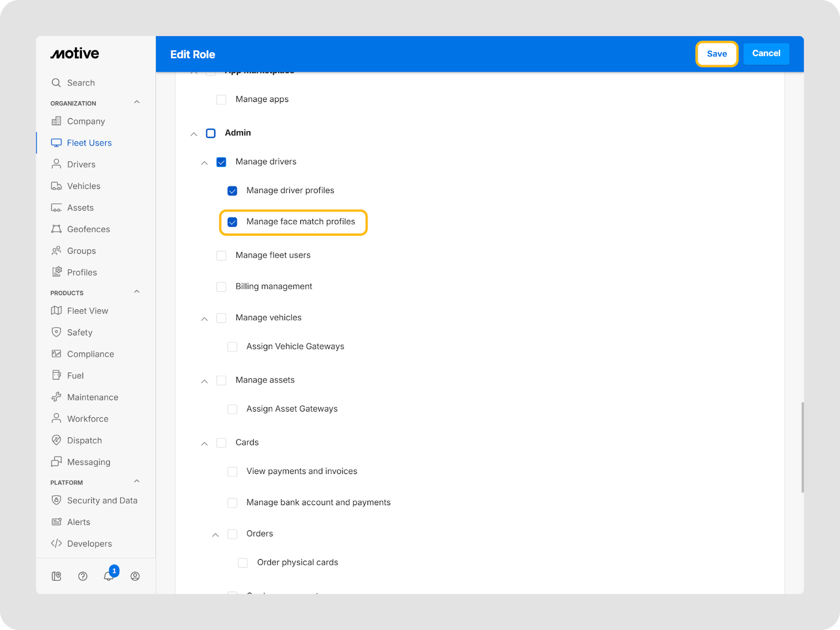Click the map book icon in bottom bar
This screenshot has width=840, height=630.
tap(56, 576)
